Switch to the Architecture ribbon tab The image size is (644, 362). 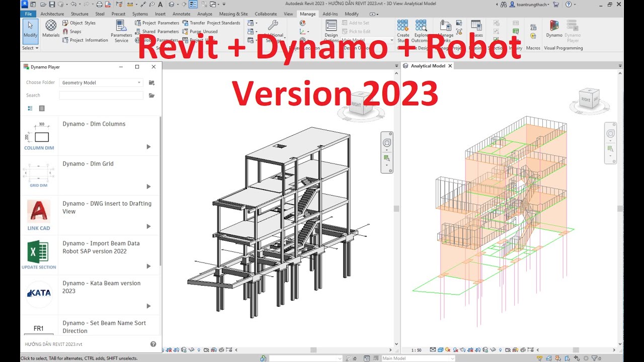click(x=52, y=14)
